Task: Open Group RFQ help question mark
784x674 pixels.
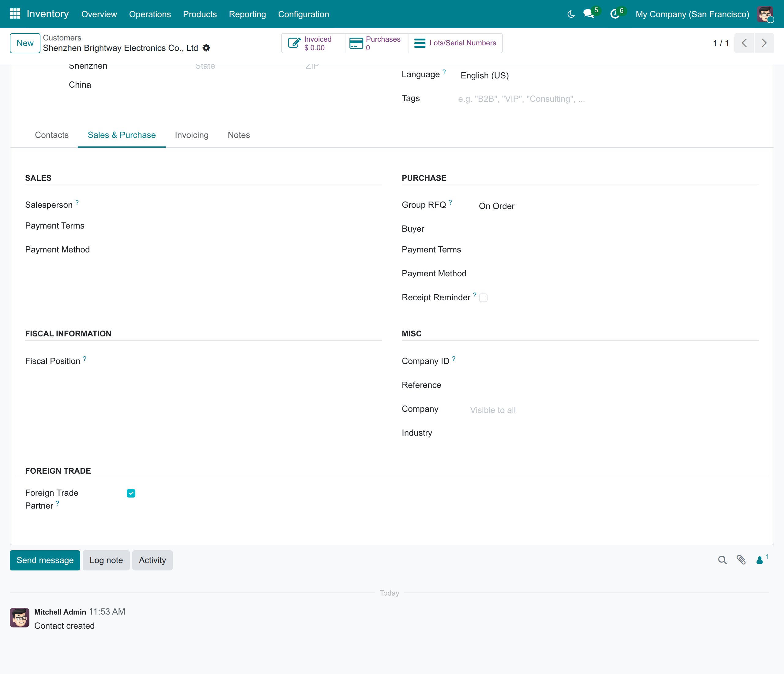Action: click(450, 203)
